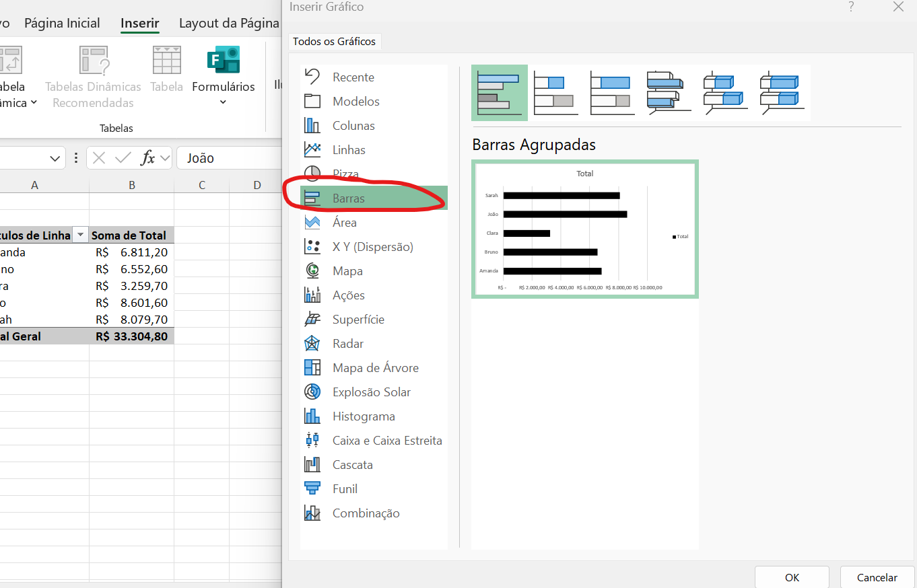Choose the Histograma chart type
Screen dimensions: 917x588
tap(374, 416)
